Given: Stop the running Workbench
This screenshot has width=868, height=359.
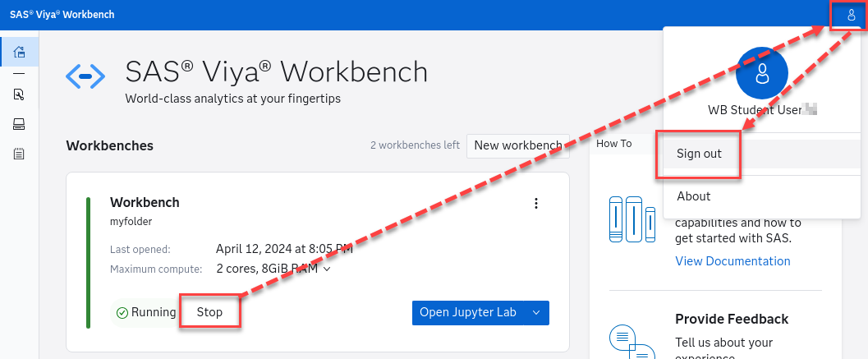Looking at the screenshot, I should [x=209, y=312].
